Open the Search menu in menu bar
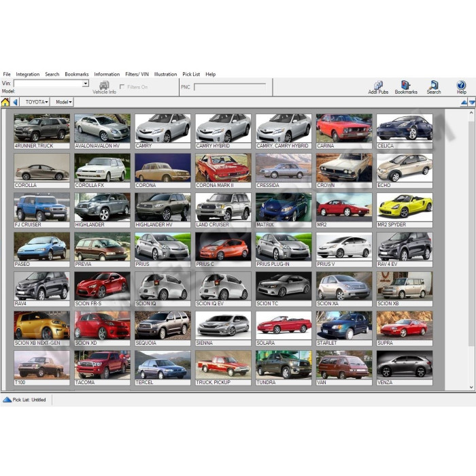Viewport: 476px width, 476px height. 52,74
